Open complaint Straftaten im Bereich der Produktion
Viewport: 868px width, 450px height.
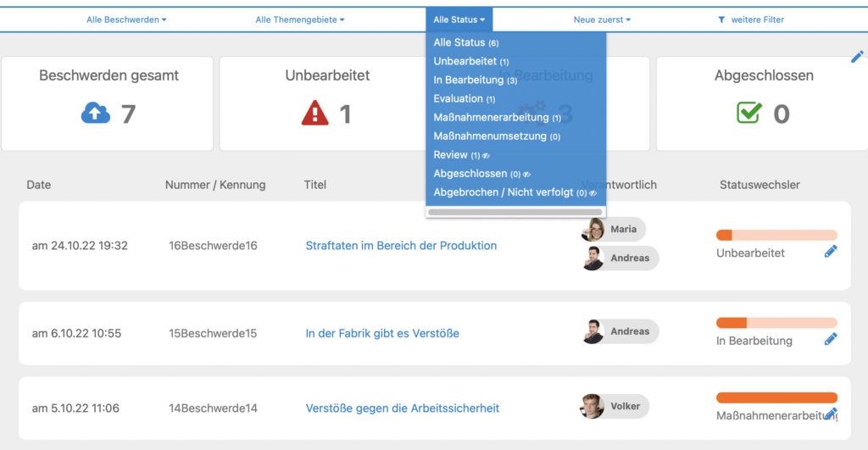[401, 246]
